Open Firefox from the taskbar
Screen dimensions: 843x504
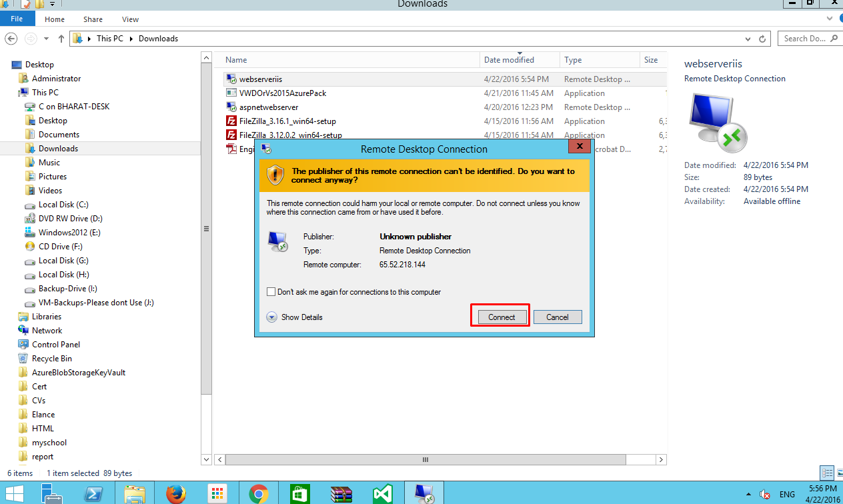175,494
